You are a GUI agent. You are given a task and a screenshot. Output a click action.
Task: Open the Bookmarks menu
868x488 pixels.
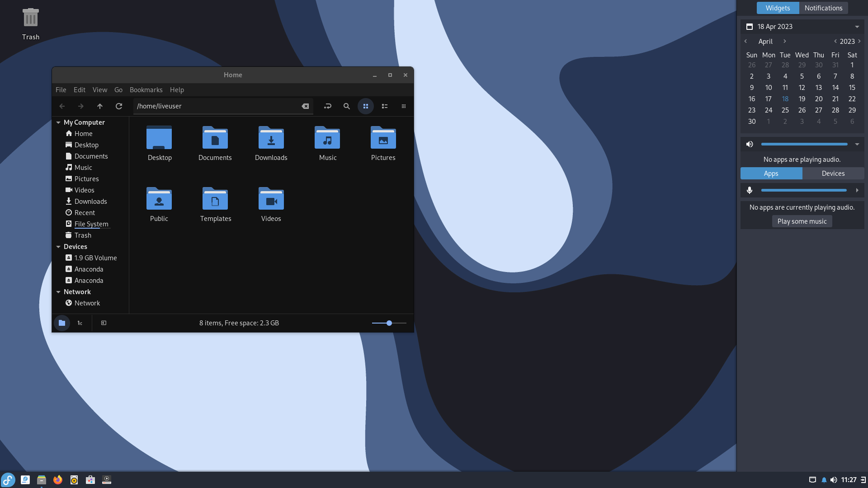(146, 89)
